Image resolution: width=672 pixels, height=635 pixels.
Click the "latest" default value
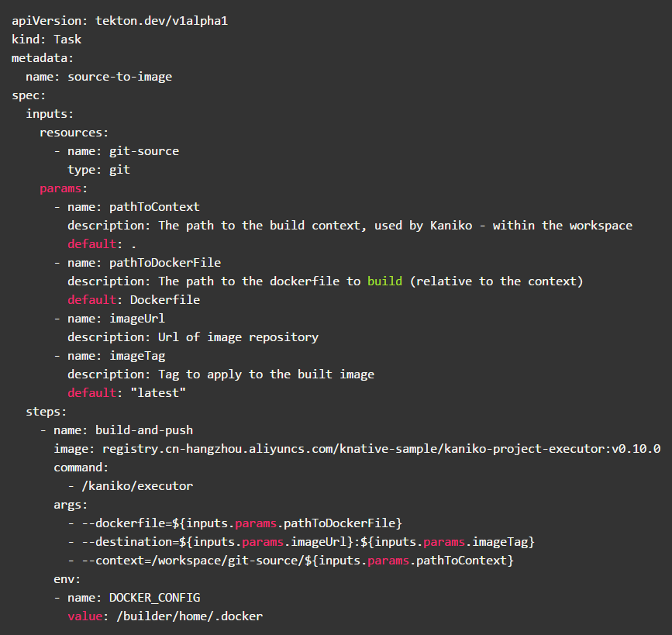157,393
